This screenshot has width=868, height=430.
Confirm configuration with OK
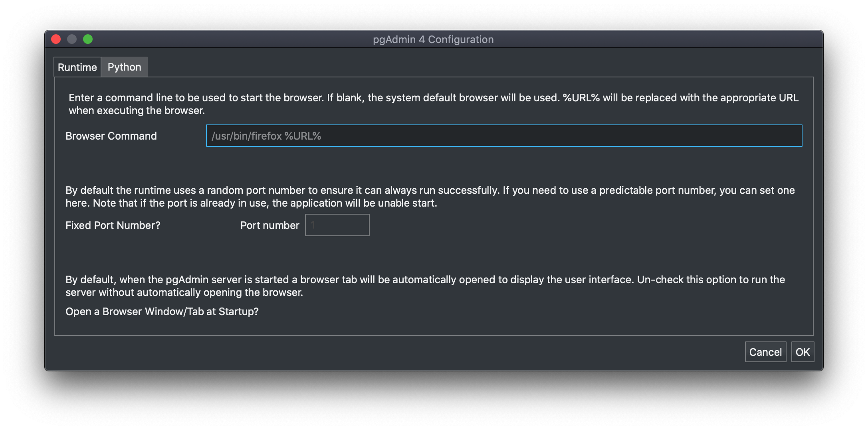click(802, 352)
